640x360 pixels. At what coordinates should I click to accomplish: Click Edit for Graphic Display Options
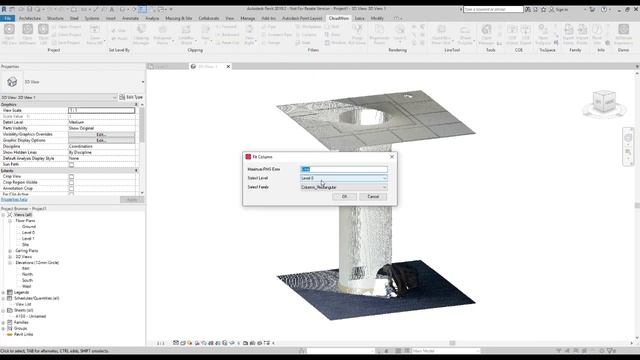[101, 140]
